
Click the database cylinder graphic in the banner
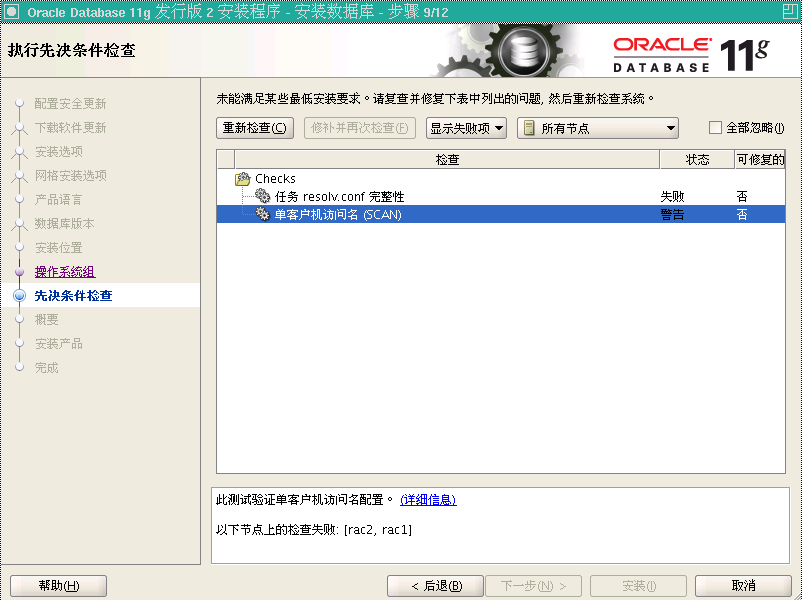[524, 45]
